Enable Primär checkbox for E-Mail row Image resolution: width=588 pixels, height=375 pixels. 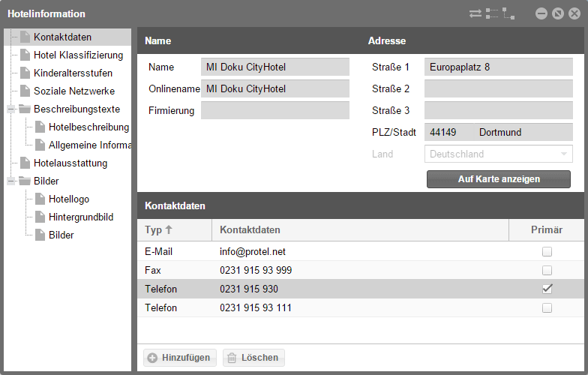tap(547, 252)
